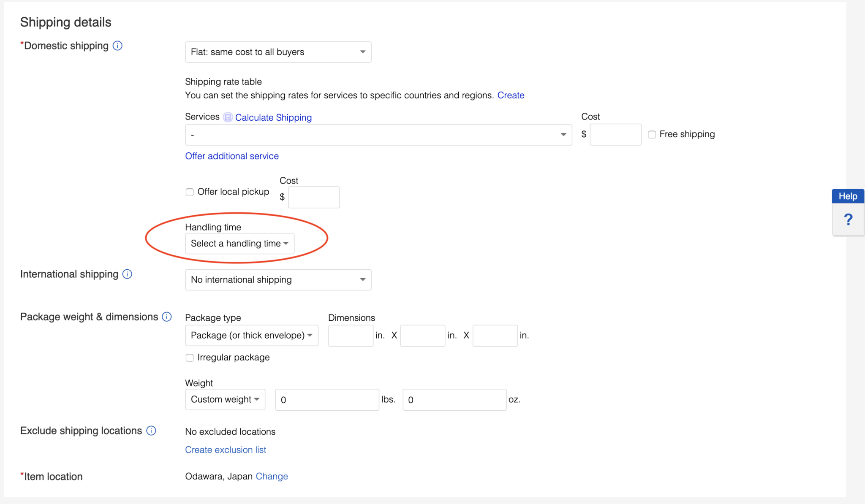Open the Custom weight dropdown
Image resolution: width=865 pixels, height=504 pixels.
tap(225, 399)
